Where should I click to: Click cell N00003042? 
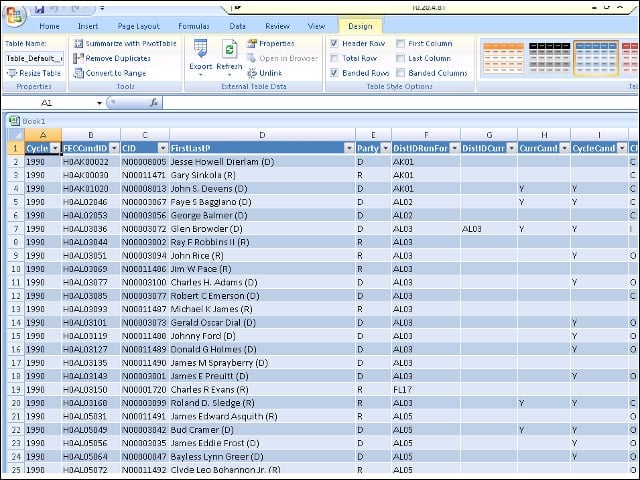tap(144, 430)
